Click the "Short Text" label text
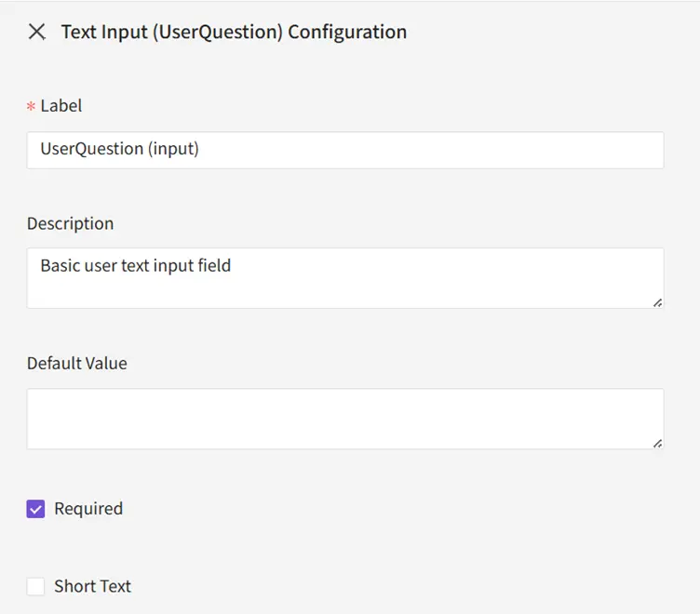 92,586
